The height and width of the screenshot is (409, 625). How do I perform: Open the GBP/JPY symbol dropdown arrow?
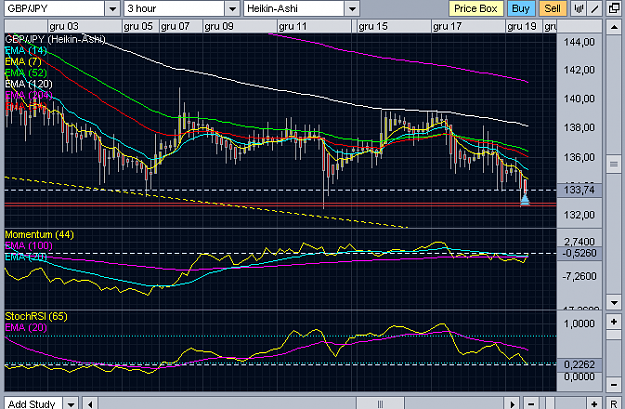113,9
